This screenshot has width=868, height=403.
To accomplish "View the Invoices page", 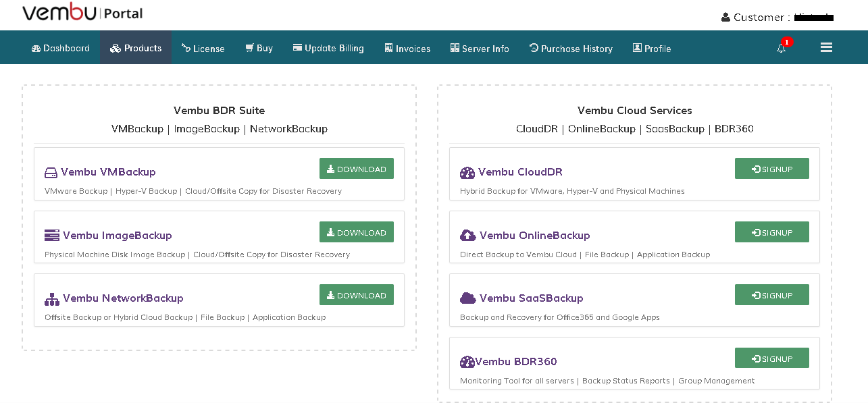I will (x=407, y=48).
